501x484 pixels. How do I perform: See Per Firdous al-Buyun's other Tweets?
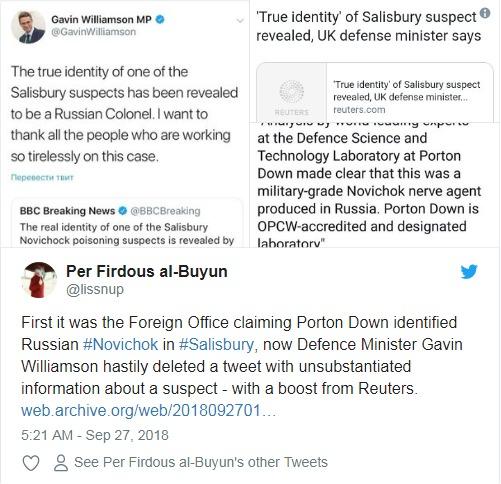click(201, 463)
